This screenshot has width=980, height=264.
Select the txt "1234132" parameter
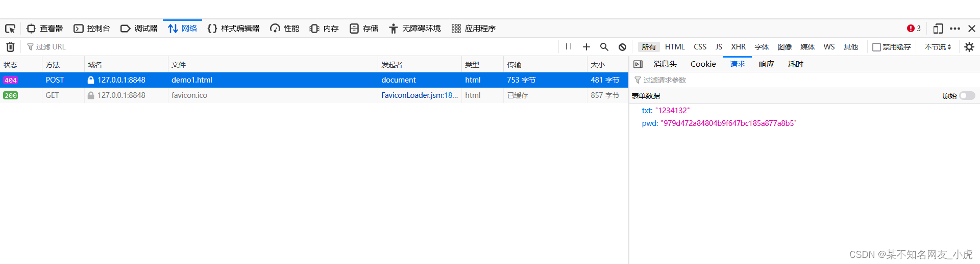coord(666,111)
